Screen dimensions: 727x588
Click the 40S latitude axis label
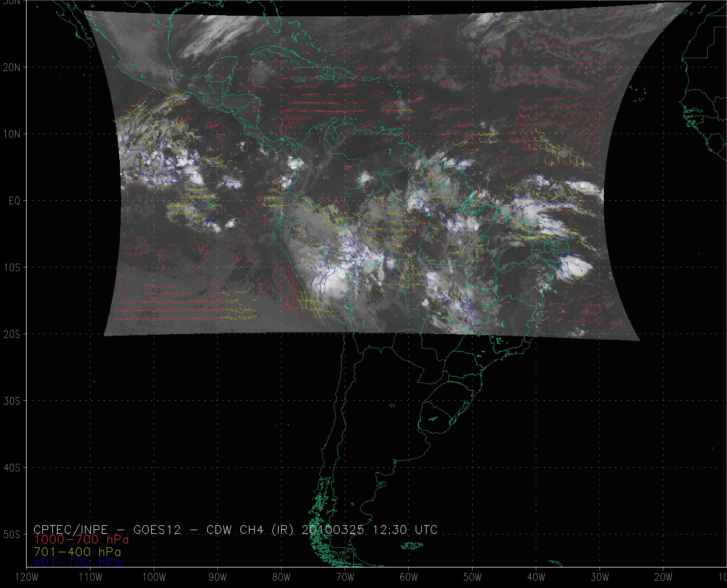(x=12, y=468)
